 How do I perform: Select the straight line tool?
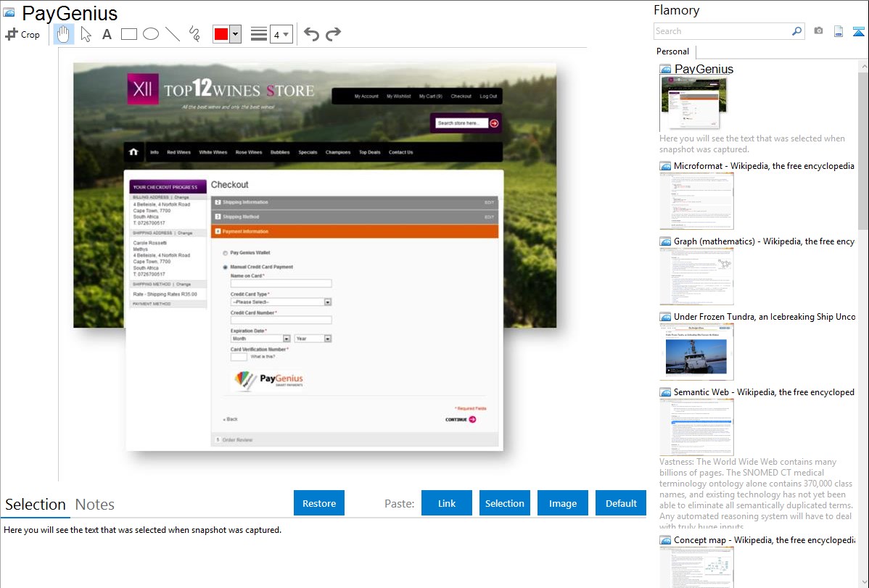(x=173, y=34)
